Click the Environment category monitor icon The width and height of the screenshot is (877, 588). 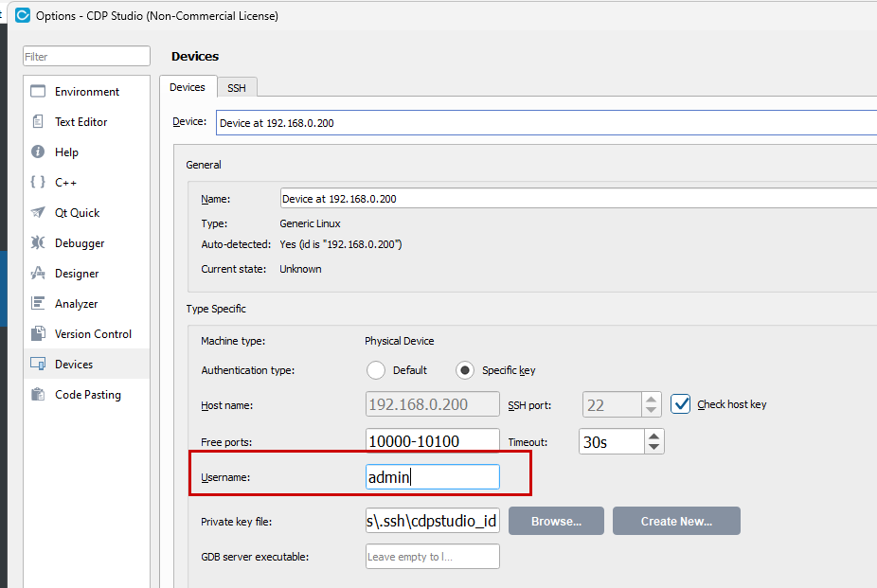pos(38,91)
